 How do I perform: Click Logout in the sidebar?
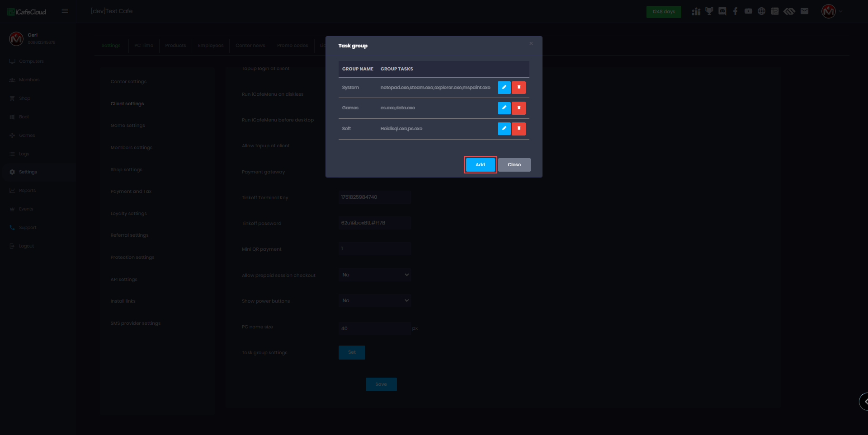click(x=27, y=246)
